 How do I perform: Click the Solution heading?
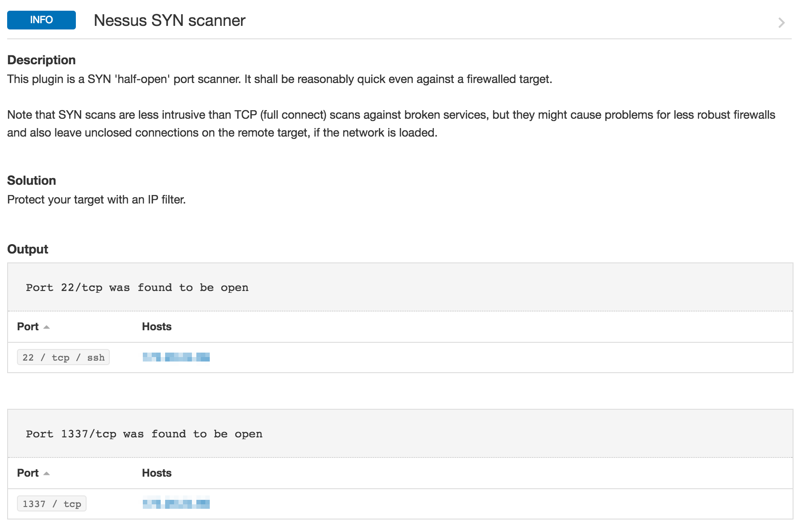pyautogui.click(x=32, y=181)
